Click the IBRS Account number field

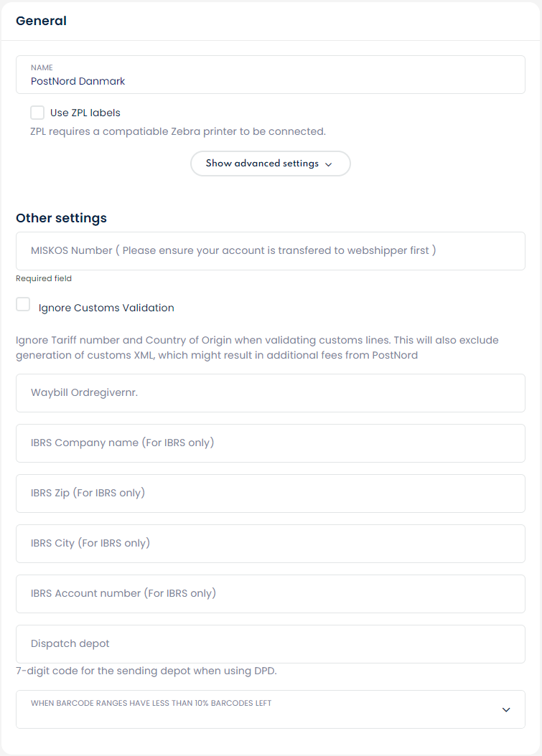pyautogui.click(x=270, y=594)
